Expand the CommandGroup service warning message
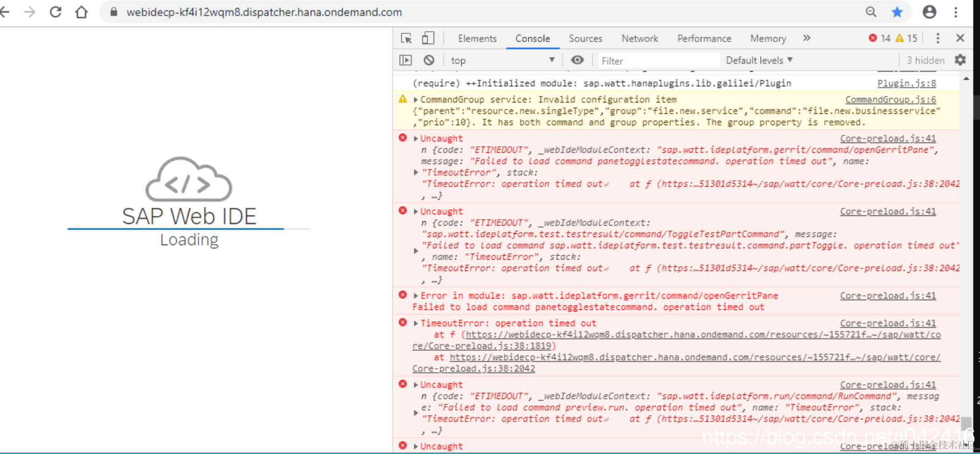The height and width of the screenshot is (454, 980). (x=416, y=99)
